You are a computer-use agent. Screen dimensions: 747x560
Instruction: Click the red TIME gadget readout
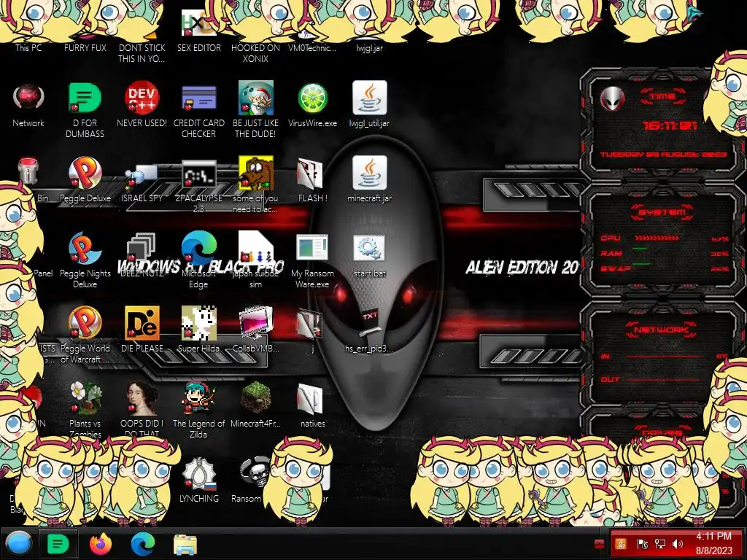tap(670, 125)
